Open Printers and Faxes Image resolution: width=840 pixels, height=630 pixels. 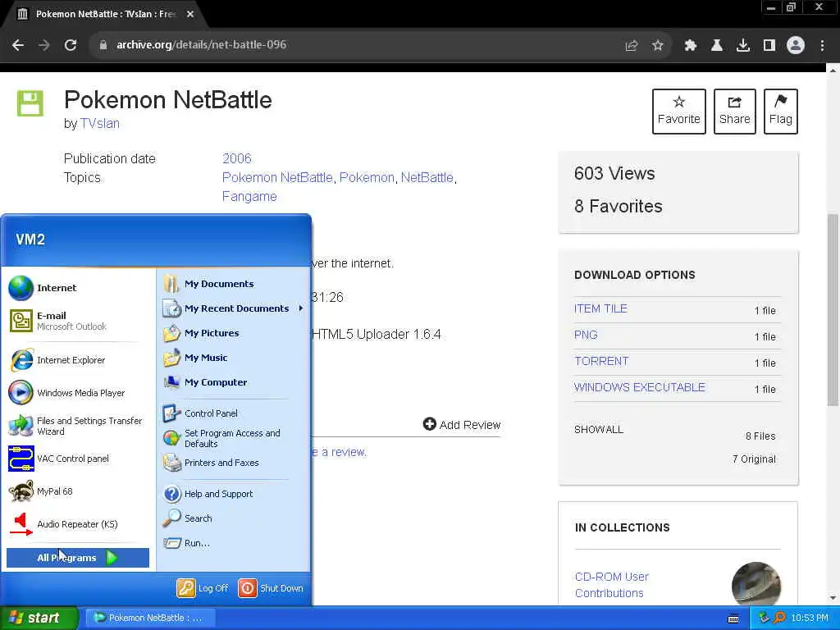tap(211, 463)
